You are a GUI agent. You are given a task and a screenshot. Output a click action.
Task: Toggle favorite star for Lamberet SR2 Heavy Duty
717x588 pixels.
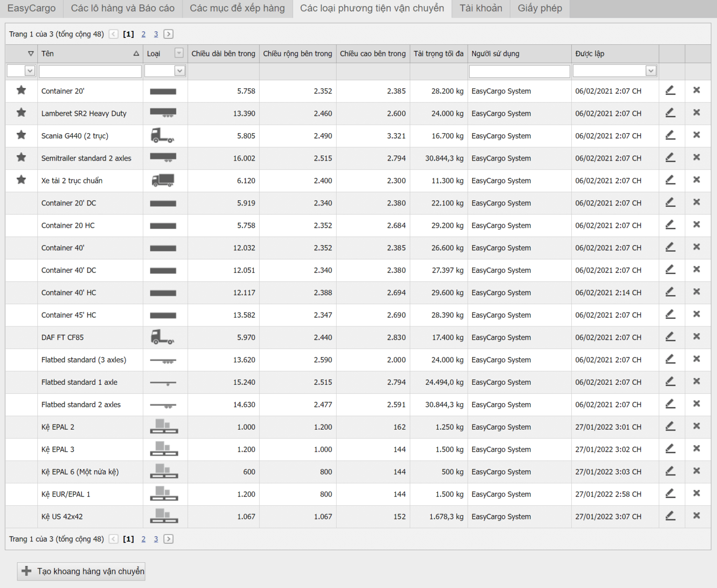(x=21, y=113)
